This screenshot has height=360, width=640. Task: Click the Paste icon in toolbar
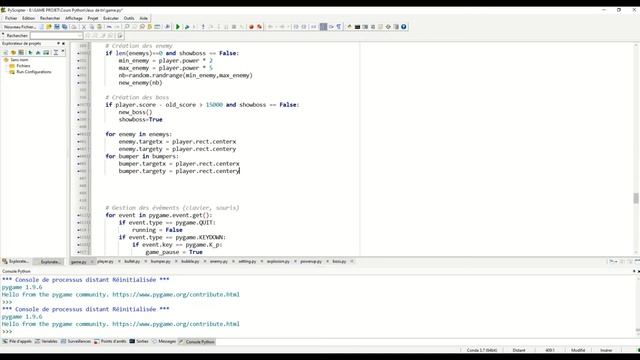point(99,27)
